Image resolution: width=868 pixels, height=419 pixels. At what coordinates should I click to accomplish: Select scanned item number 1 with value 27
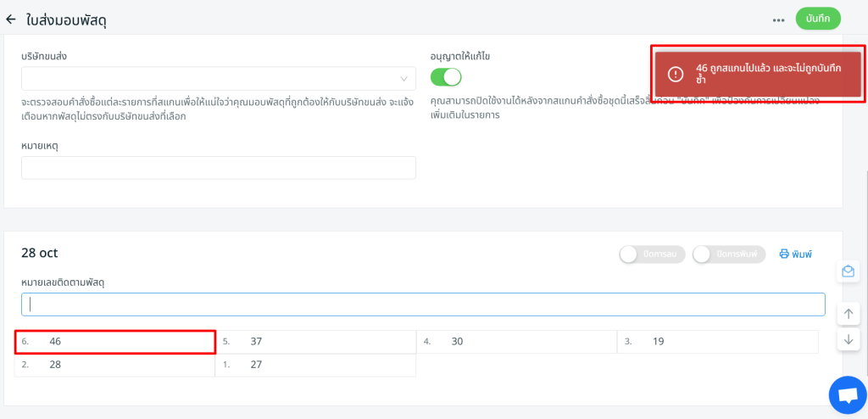click(315, 365)
